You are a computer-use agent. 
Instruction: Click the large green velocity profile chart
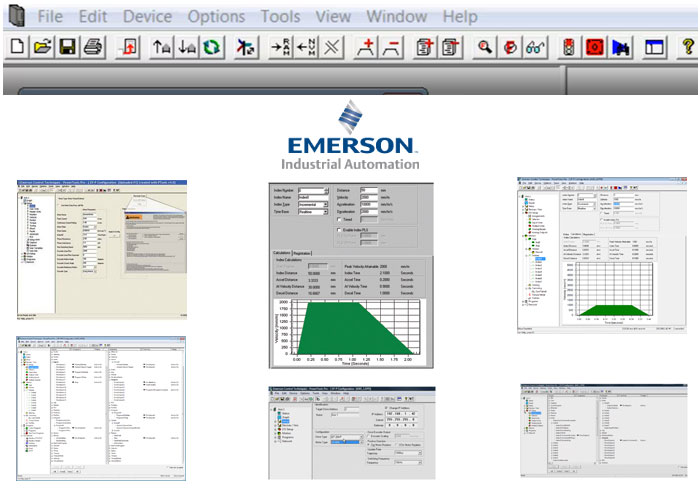tap(350, 331)
